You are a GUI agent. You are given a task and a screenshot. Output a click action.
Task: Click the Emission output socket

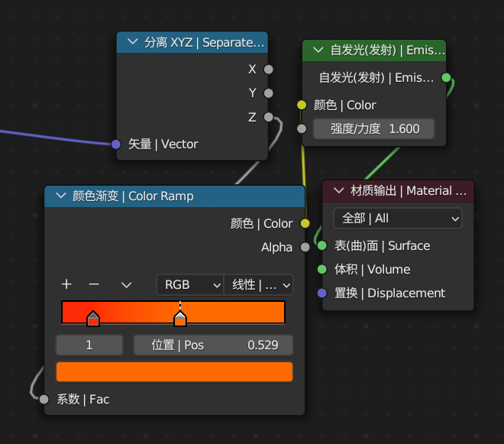point(447,77)
